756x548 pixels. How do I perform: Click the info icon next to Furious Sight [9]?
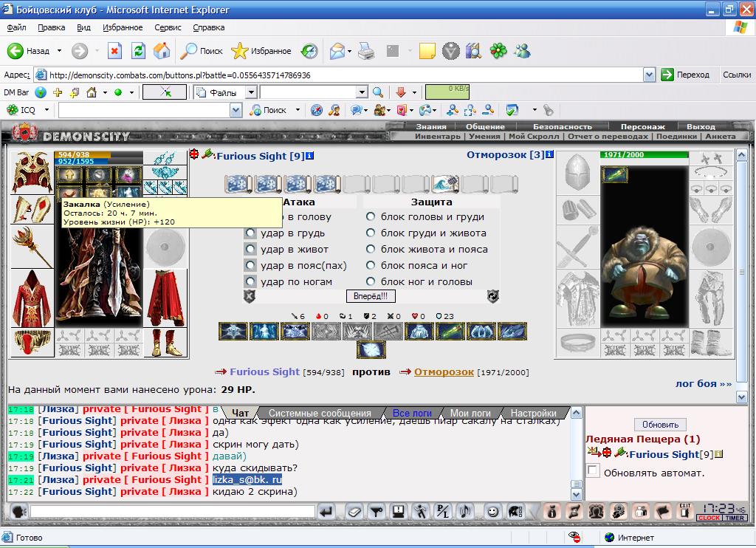pos(310,155)
